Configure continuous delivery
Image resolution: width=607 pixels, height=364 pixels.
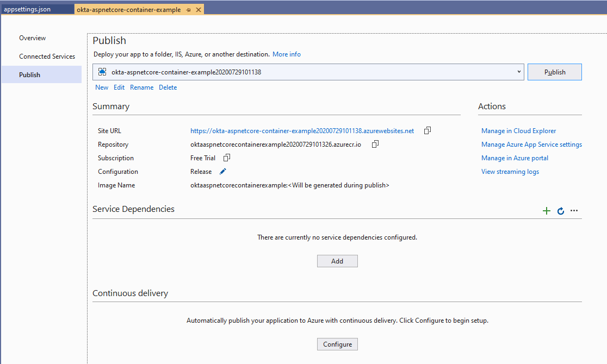337,344
